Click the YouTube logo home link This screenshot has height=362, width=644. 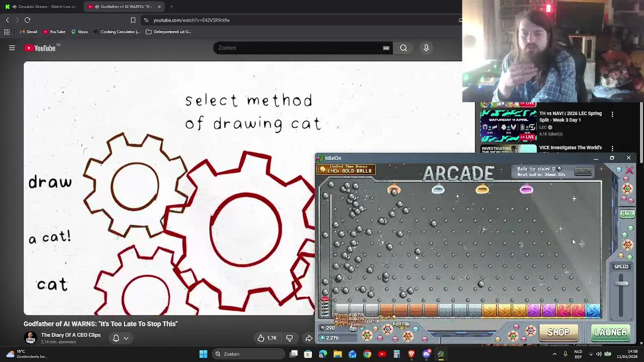pyautogui.click(x=40, y=48)
